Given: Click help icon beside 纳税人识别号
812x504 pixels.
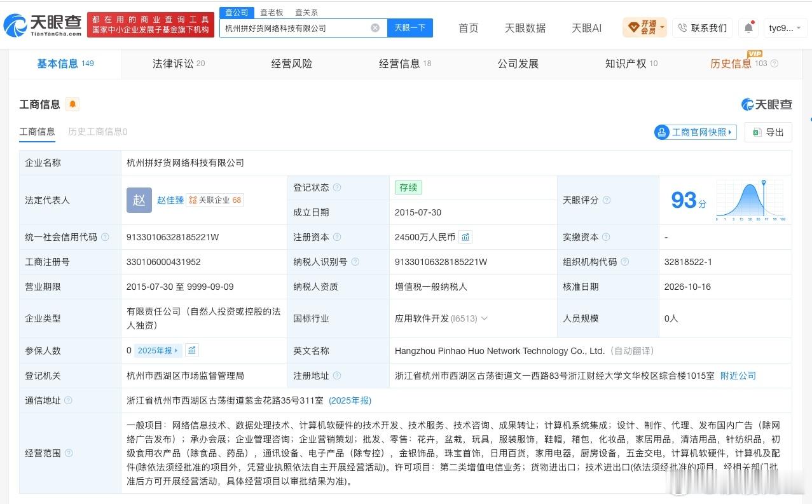Looking at the screenshot, I should (355, 262).
